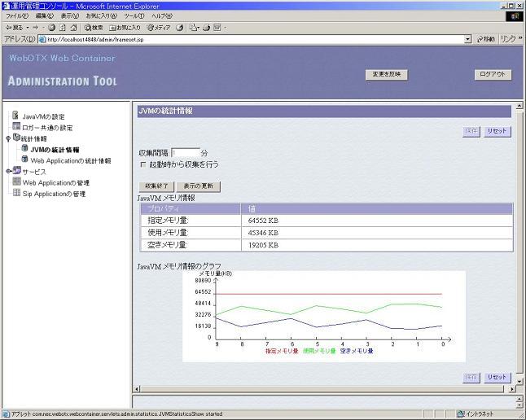This screenshot has width=526, height=420.
Task: Click the 収集間隔 minutes input field
Action: click(186, 152)
